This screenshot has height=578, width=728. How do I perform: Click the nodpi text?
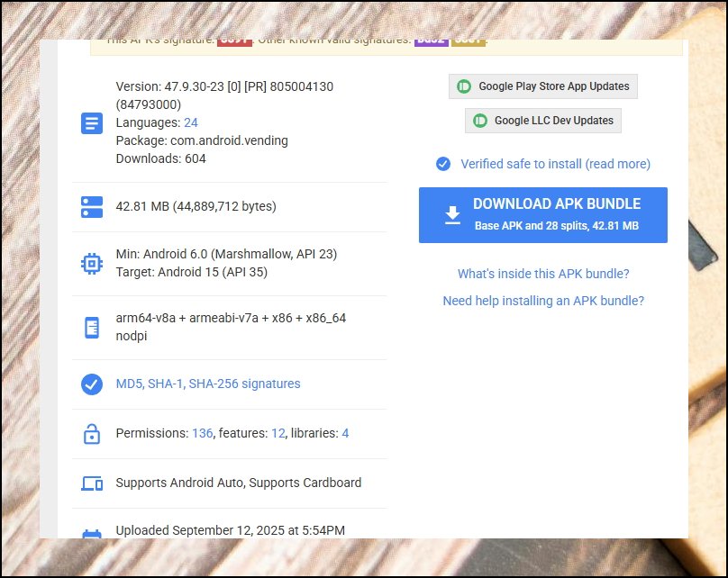(132, 336)
